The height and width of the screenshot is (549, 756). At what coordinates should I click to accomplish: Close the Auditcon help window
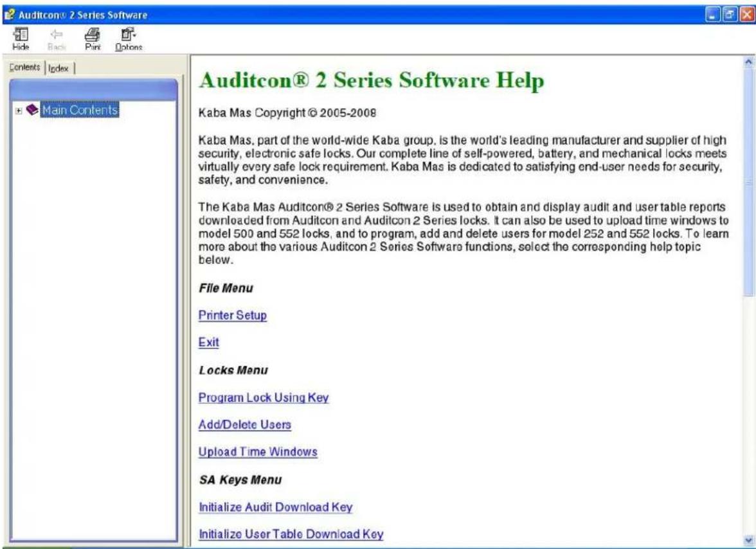(747, 15)
